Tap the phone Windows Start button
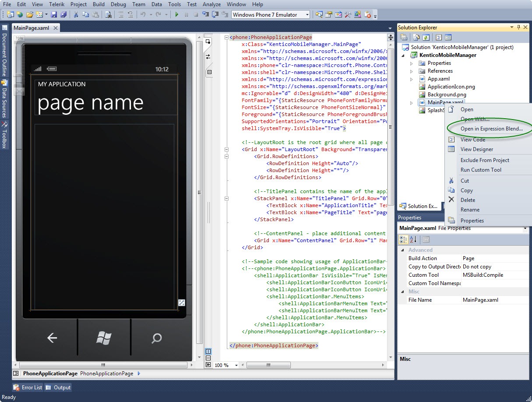 click(x=104, y=338)
